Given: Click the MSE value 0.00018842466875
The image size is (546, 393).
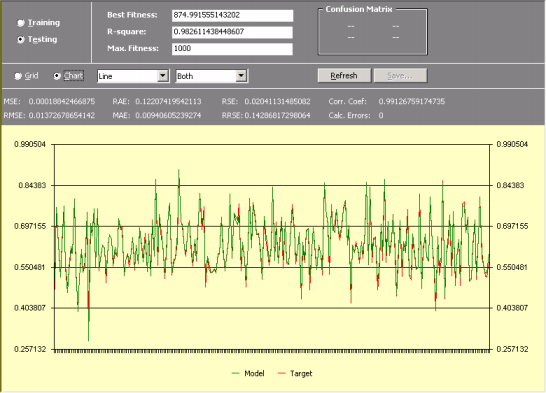Looking at the screenshot, I should coord(62,102).
